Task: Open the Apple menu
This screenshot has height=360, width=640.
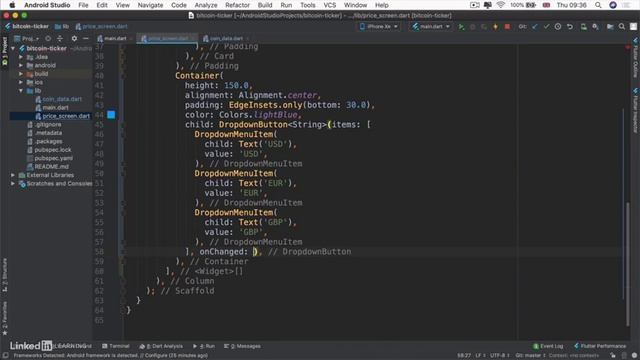Action: 12,5
